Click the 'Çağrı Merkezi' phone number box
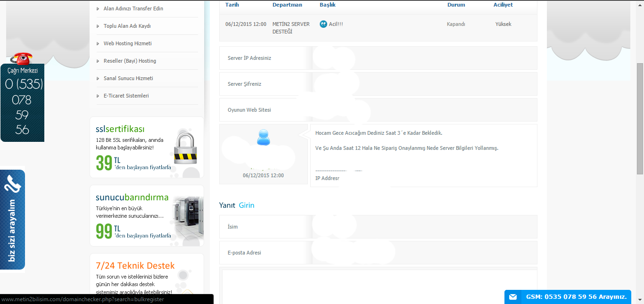 tap(22, 103)
